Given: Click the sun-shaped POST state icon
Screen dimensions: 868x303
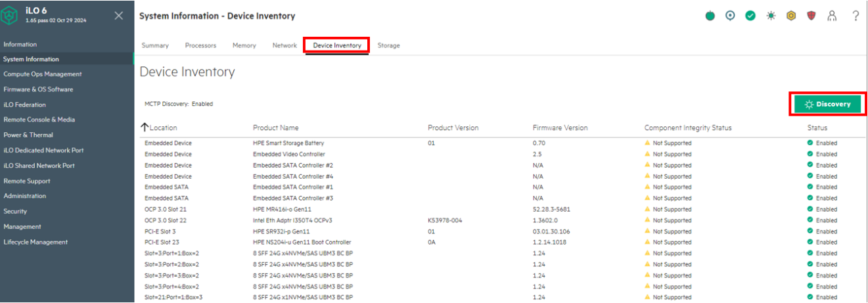Looking at the screenshot, I should click(x=771, y=16).
